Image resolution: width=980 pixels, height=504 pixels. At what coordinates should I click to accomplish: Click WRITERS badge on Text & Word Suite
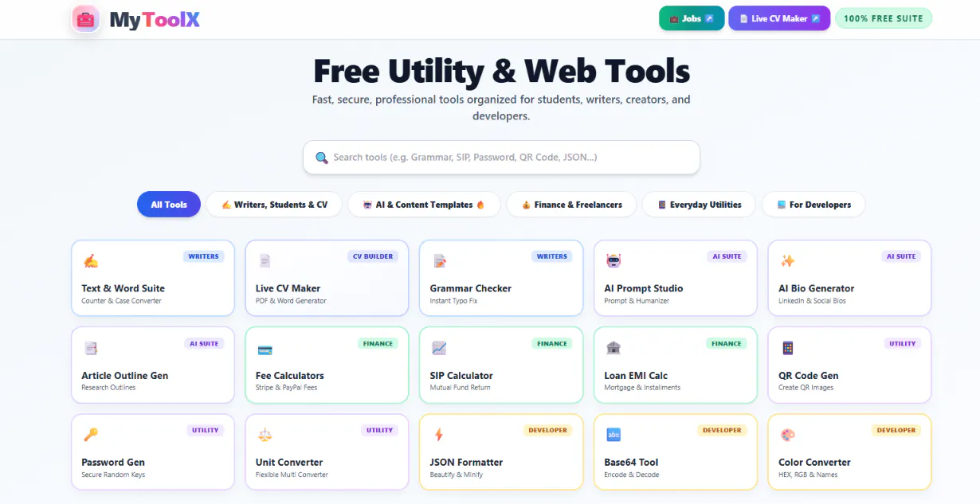click(x=203, y=256)
